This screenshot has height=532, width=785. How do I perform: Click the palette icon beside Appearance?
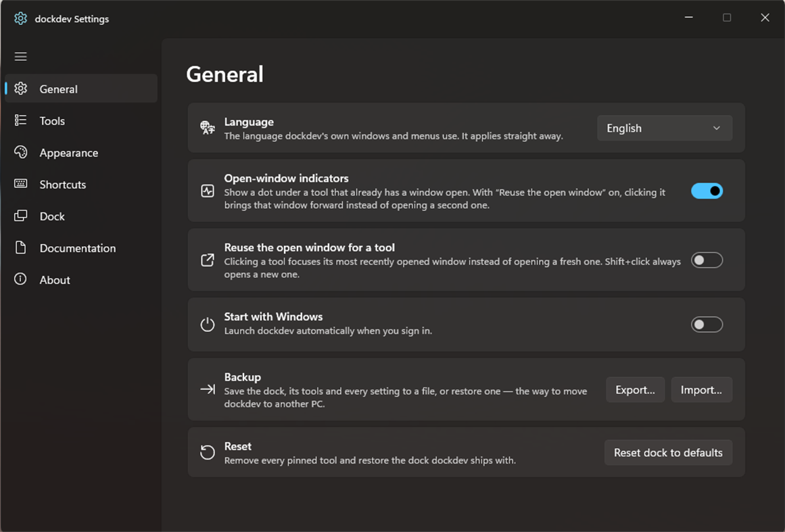pos(20,152)
